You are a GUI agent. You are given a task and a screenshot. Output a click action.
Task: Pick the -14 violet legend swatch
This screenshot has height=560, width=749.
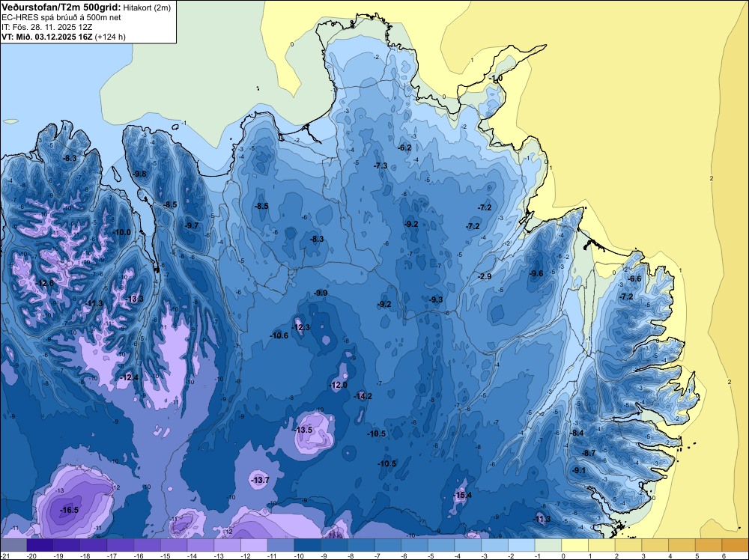click(x=201, y=545)
